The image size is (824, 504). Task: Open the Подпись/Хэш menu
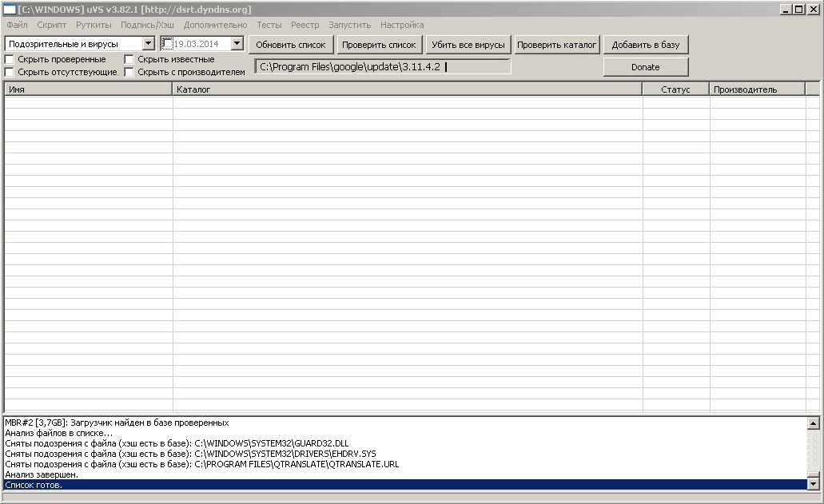(x=147, y=25)
